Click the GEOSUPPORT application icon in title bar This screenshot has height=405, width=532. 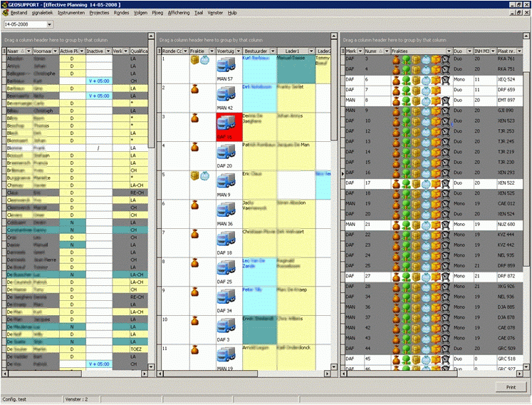point(6,4)
